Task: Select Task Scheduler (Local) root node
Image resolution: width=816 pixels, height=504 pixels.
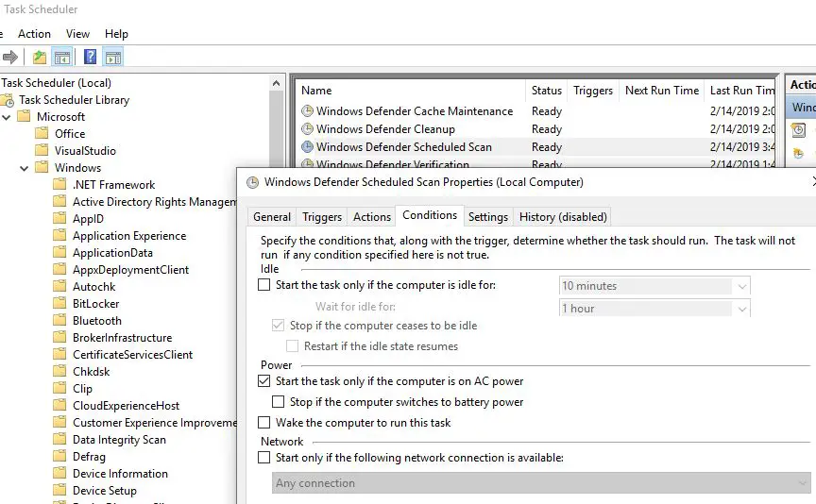Action: point(56,83)
